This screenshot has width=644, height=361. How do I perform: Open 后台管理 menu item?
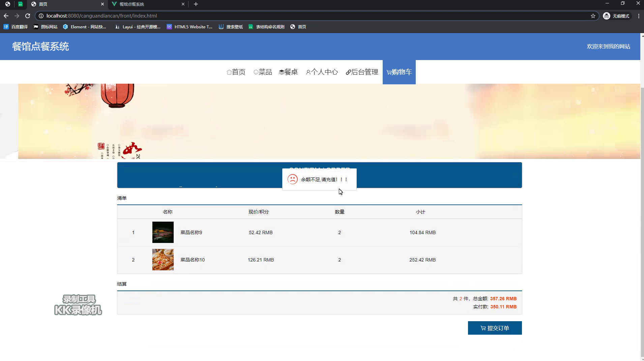pos(362,72)
